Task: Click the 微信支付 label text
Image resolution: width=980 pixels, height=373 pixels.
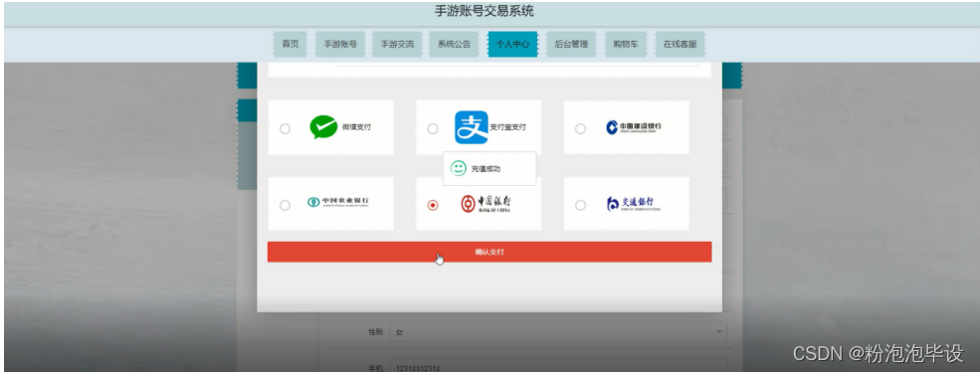Action: pos(356,127)
